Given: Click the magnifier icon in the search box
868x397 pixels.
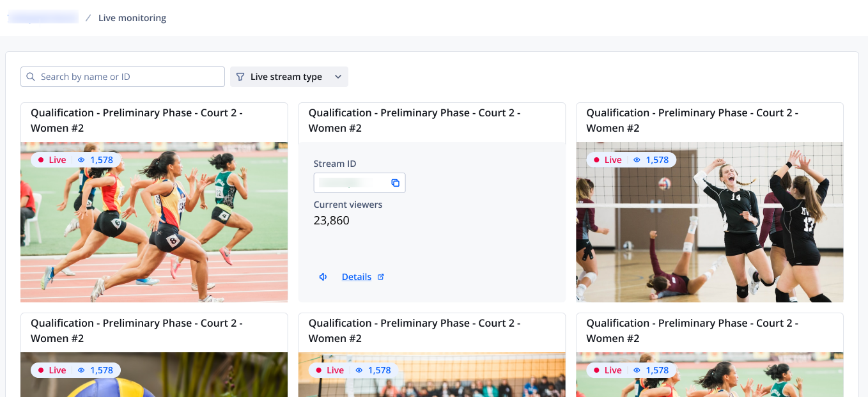Looking at the screenshot, I should click(30, 76).
